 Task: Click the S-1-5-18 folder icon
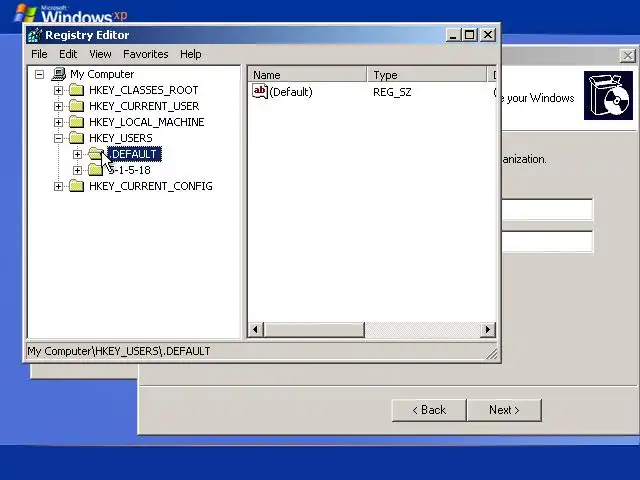click(x=96, y=170)
